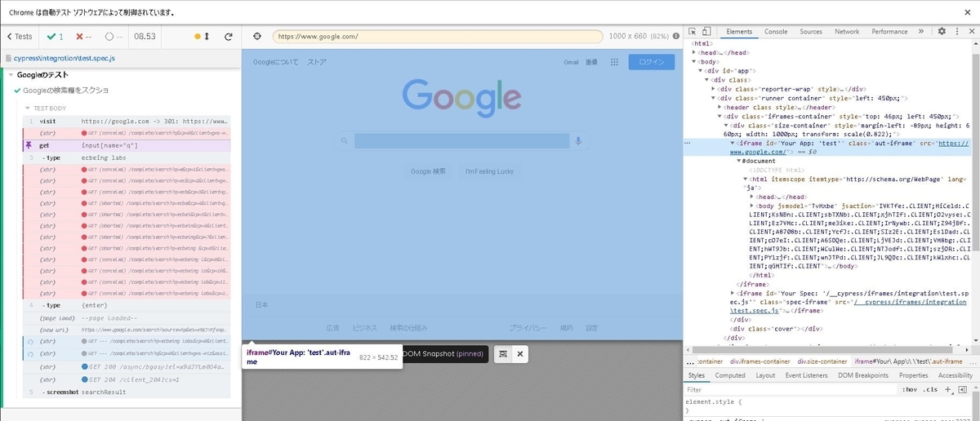Expand div class="reporter-wrap" node
This screenshot has width=980, height=421.
point(714,89)
